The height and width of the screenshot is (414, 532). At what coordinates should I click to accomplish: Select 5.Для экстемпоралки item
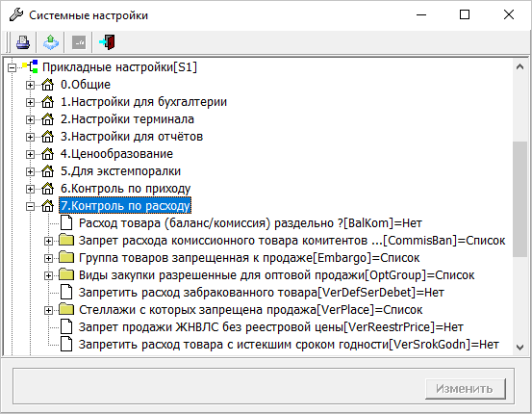pyautogui.click(x=121, y=170)
